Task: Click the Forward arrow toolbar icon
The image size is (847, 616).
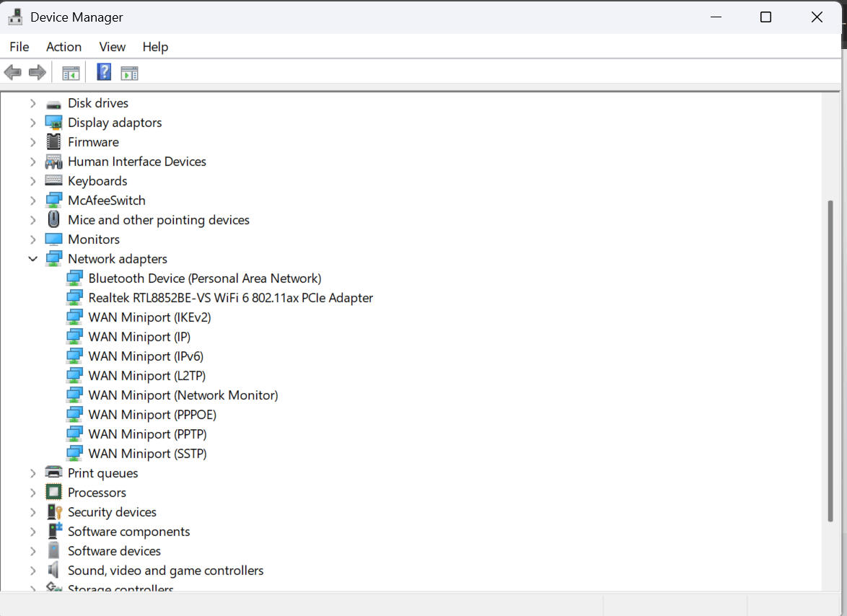Action: (38, 72)
